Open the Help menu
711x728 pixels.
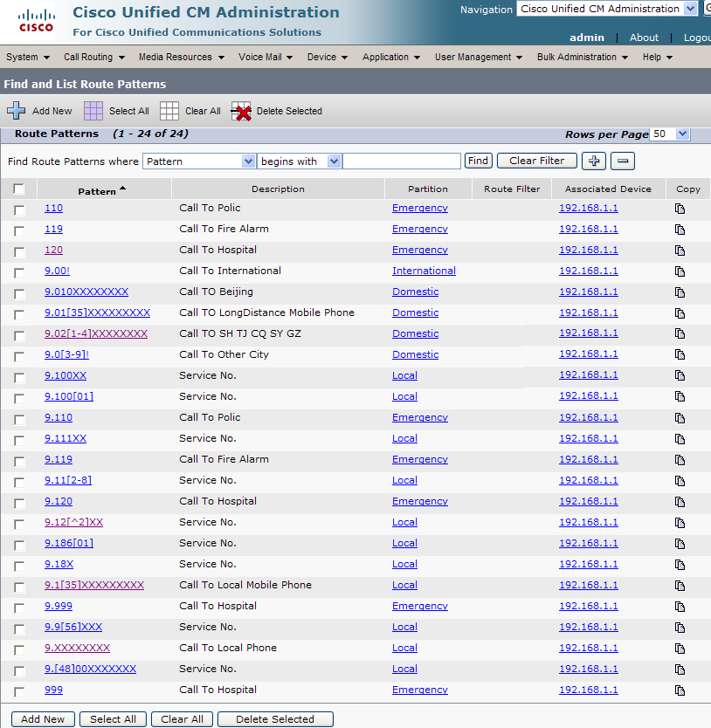click(658, 57)
